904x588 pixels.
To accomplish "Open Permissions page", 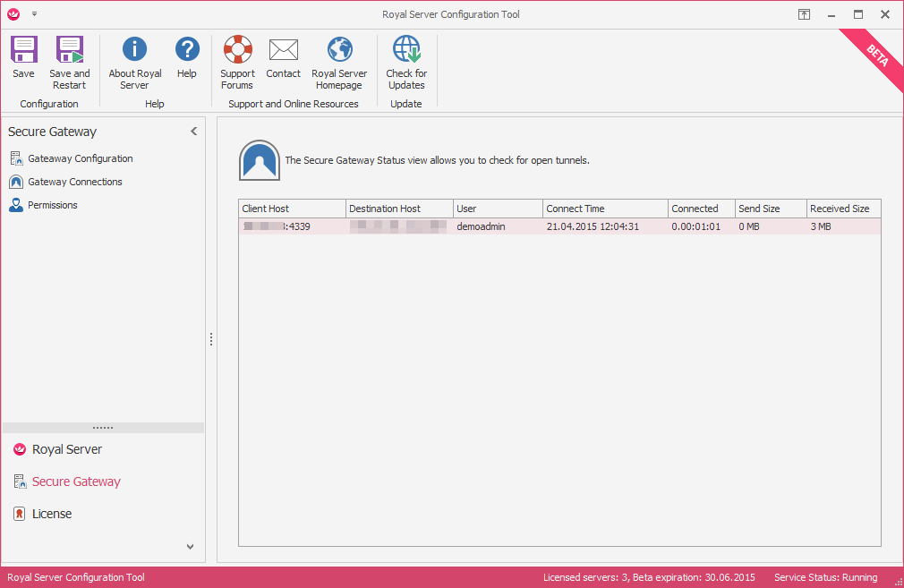I will point(43,205).
